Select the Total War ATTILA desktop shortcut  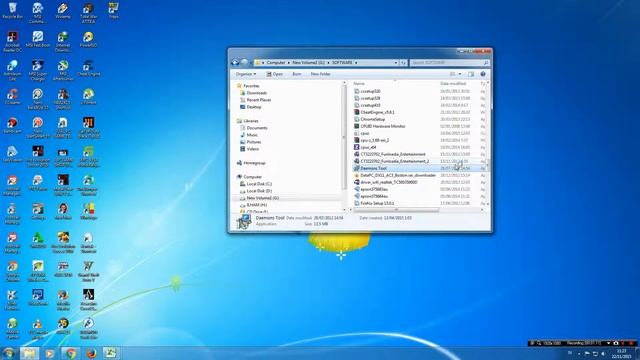tap(88, 13)
